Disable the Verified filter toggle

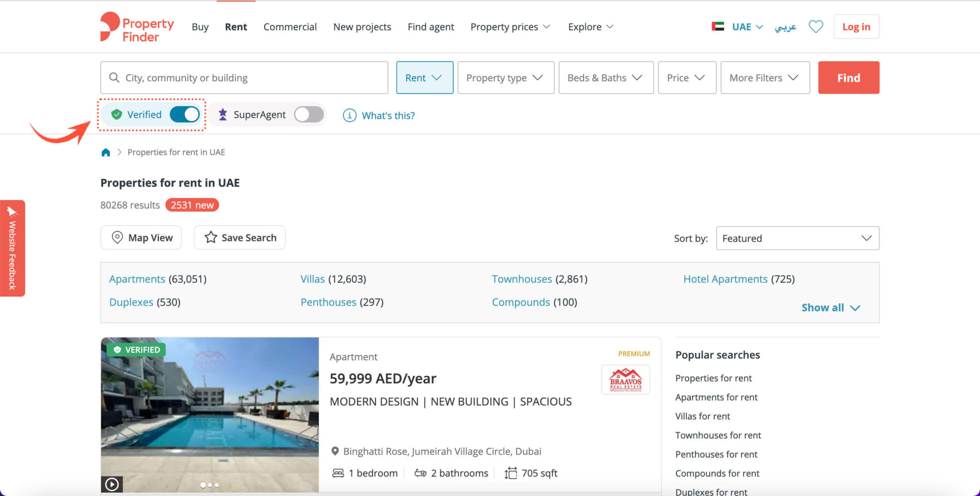click(184, 114)
